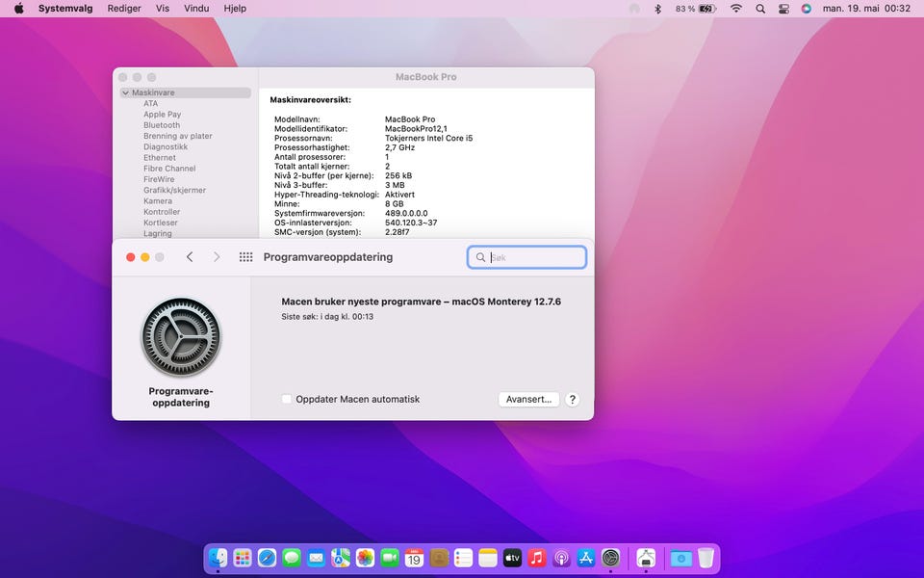
Task: Click the Søk search field
Action: pyautogui.click(x=535, y=257)
